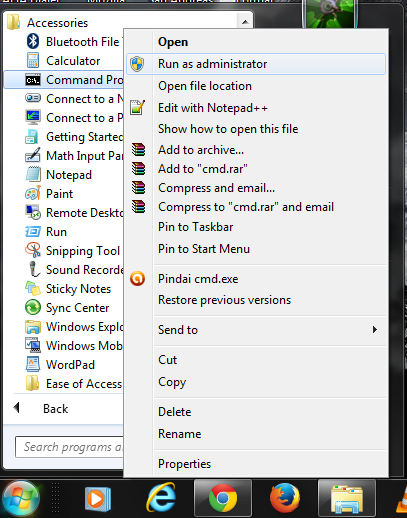Click the Windows Start orb
Viewport: 407px width, 518px height.
click(21, 499)
